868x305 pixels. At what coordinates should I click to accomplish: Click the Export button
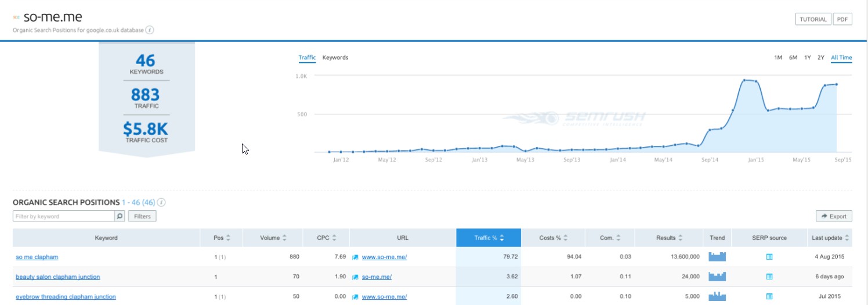click(x=834, y=216)
